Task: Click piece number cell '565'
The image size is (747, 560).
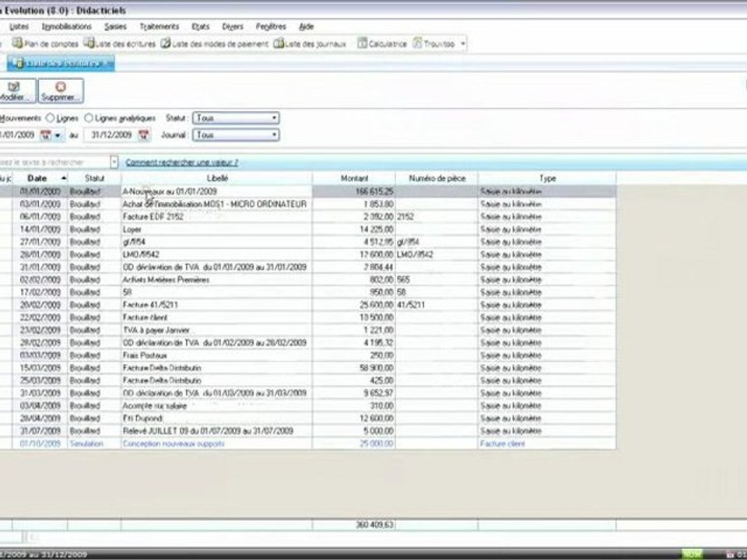Action: pyautogui.click(x=437, y=279)
